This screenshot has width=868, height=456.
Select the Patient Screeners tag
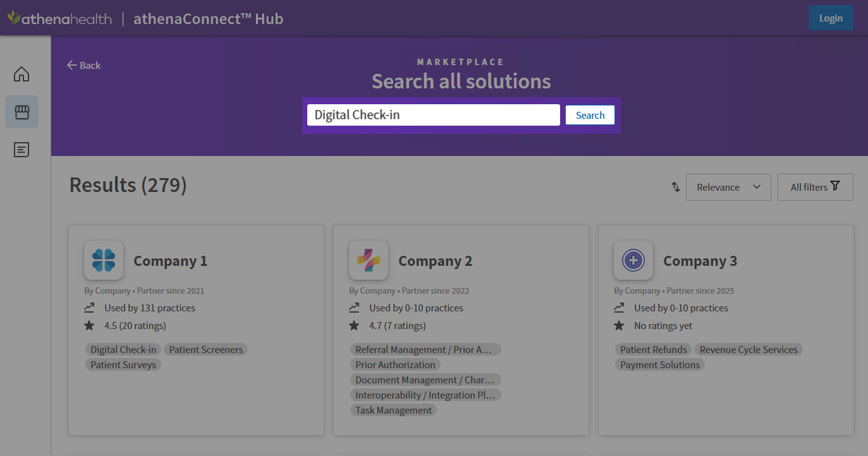click(x=206, y=349)
